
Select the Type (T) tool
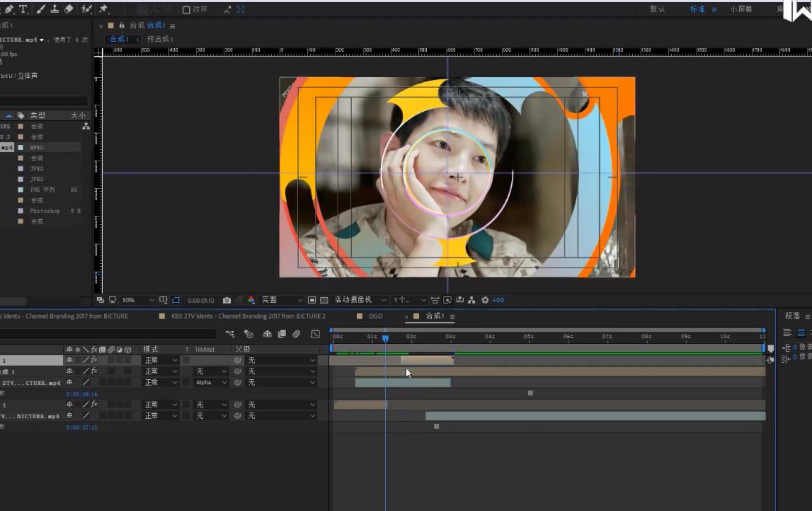pos(23,9)
